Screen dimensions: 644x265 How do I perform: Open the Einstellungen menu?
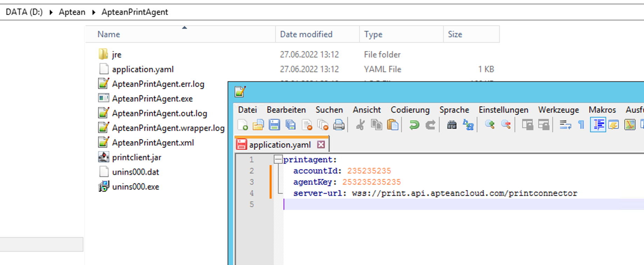(x=503, y=110)
